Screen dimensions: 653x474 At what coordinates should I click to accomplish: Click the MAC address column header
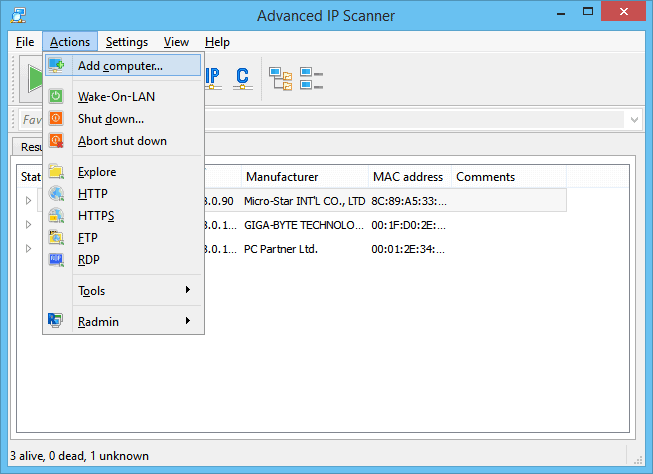point(410,177)
